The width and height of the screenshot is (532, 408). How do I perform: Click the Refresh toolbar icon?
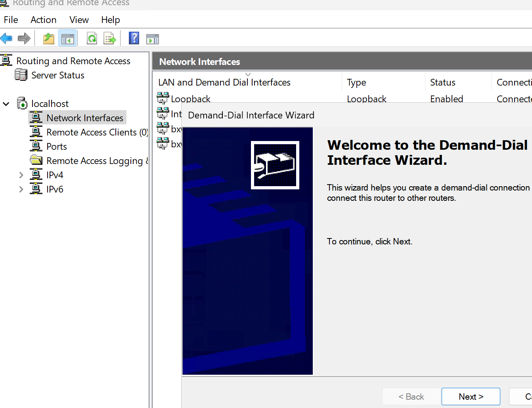click(x=92, y=38)
